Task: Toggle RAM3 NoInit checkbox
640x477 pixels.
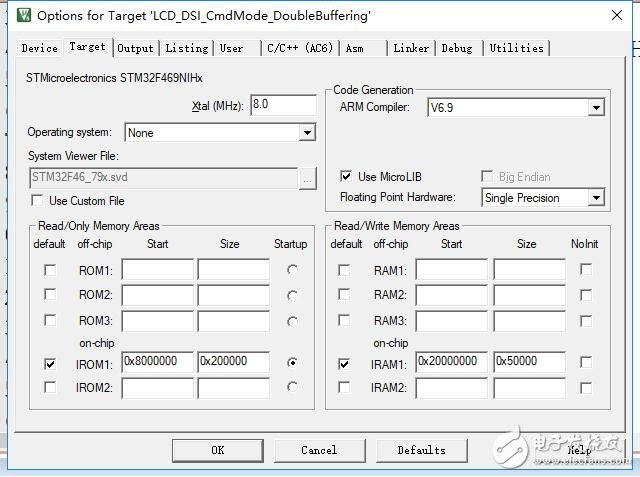Action: pos(586,321)
